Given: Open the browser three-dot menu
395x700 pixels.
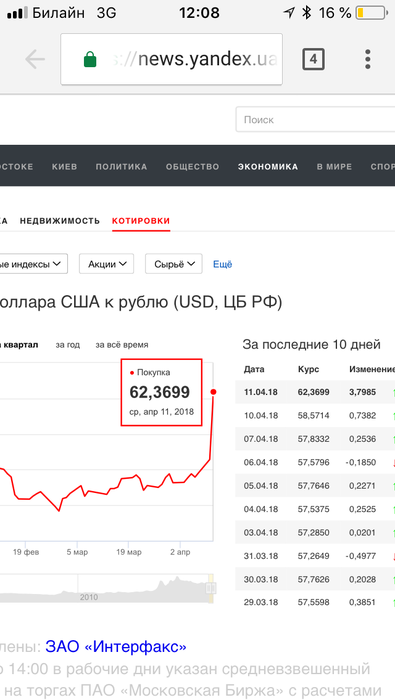Looking at the screenshot, I should pyautogui.click(x=368, y=59).
